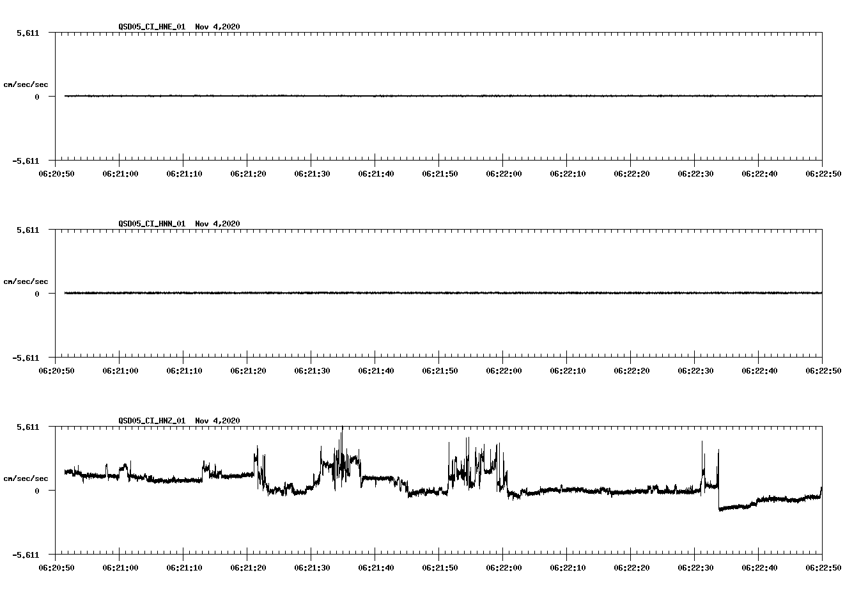
Task: Click the cm/sec/sec unit label on middle plot
Action: [x=27, y=281]
